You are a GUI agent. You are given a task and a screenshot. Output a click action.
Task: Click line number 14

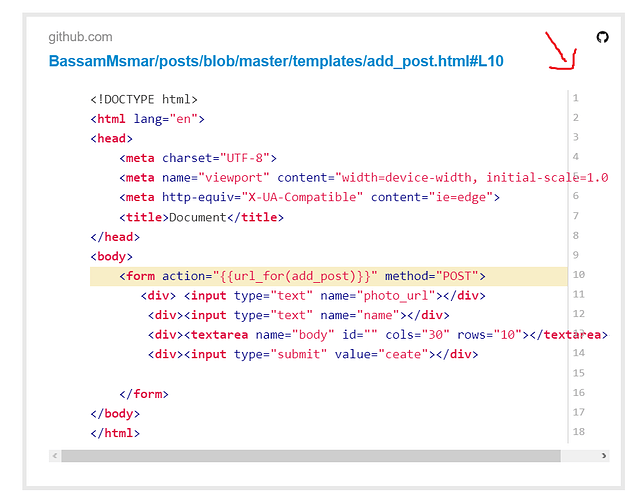(x=579, y=353)
